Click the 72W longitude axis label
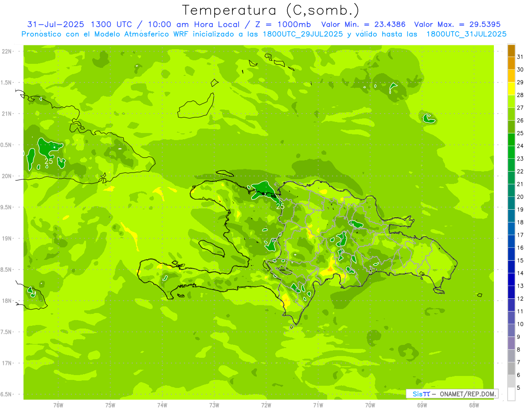 point(266,405)
